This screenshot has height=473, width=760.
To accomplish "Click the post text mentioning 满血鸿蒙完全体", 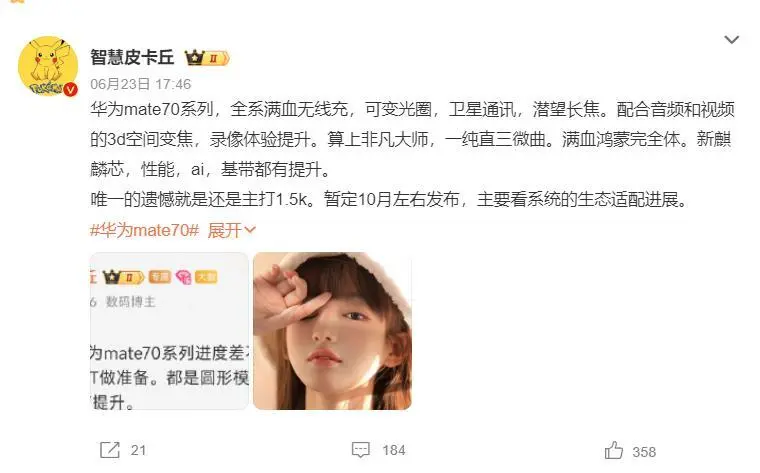I will pos(625,140).
